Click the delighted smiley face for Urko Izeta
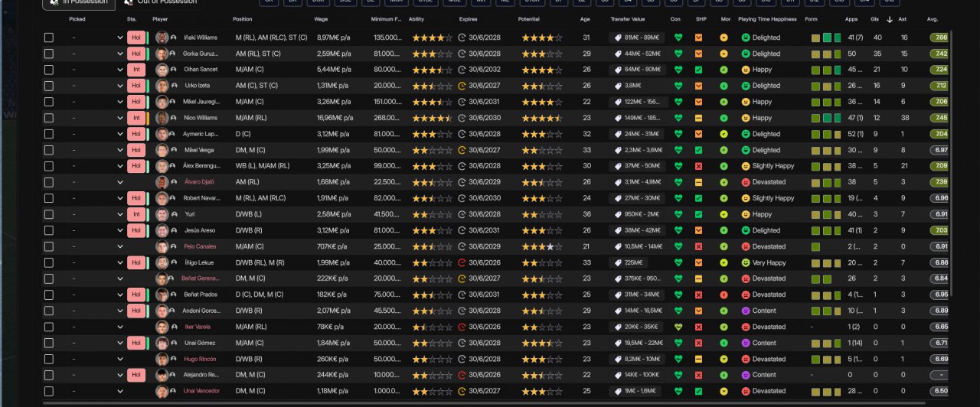 [x=746, y=86]
